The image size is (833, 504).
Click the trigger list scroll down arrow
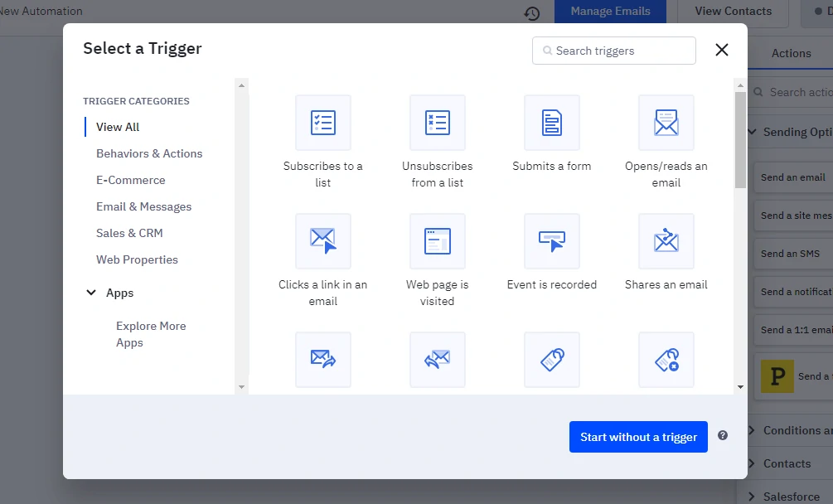740,387
